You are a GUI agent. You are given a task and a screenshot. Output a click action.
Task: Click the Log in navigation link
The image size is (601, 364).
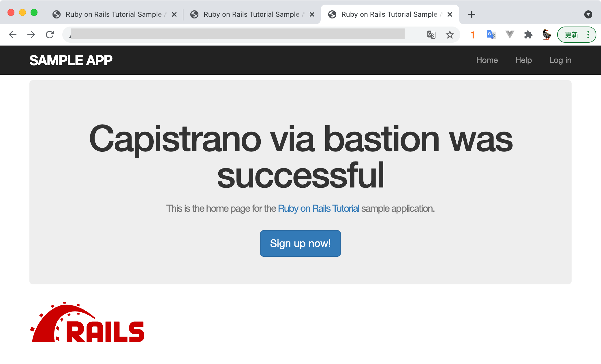560,60
